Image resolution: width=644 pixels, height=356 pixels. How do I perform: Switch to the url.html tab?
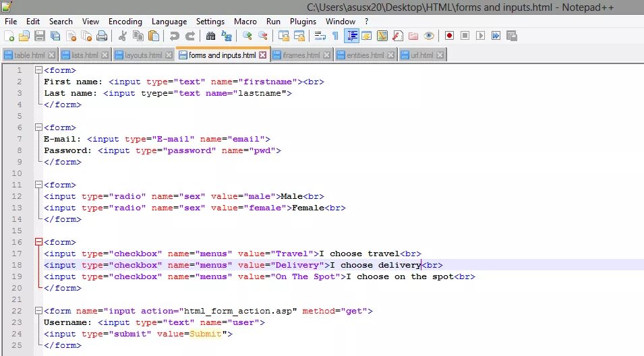tap(422, 55)
